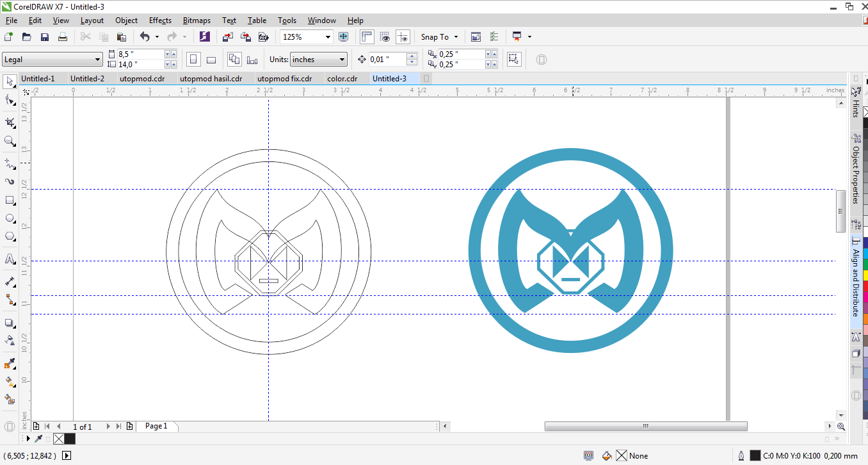Set page orientation to Portrait
868x465 pixels.
(193, 60)
